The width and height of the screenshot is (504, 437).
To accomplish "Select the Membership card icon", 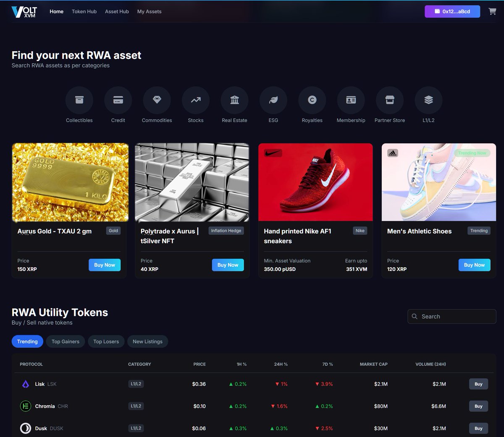I will tap(351, 100).
